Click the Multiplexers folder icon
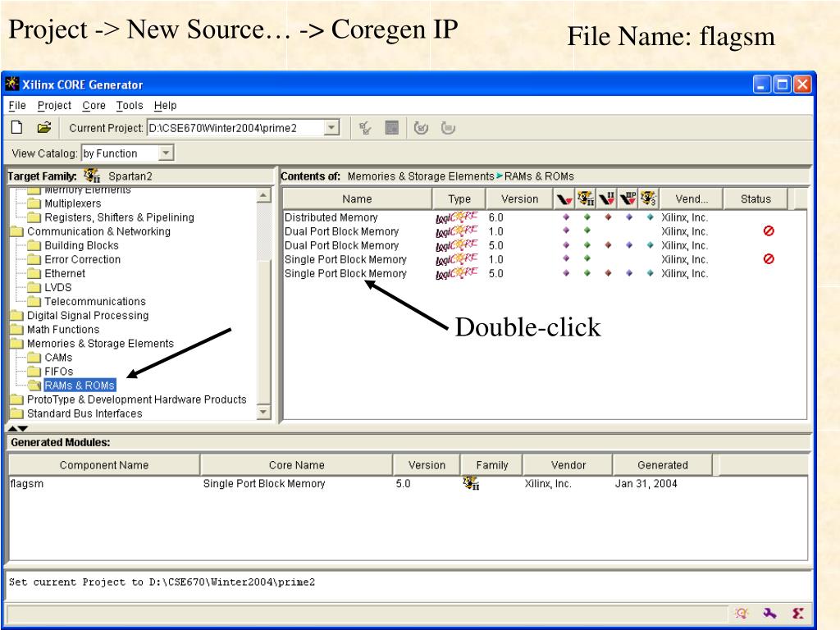This screenshot has height=630, width=840. click(x=34, y=203)
